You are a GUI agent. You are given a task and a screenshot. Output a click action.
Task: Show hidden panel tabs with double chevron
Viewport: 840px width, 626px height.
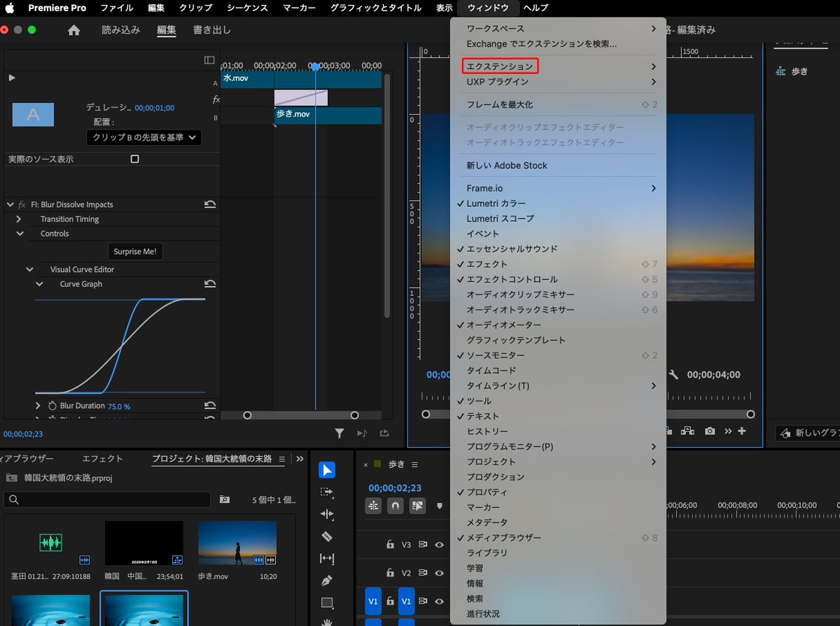(x=300, y=459)
